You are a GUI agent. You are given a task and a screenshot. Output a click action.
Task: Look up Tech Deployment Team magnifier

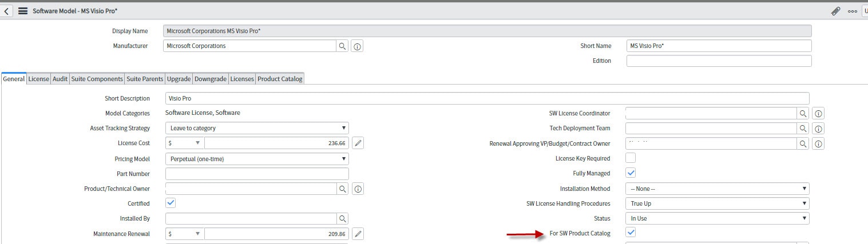coord(803,128)
